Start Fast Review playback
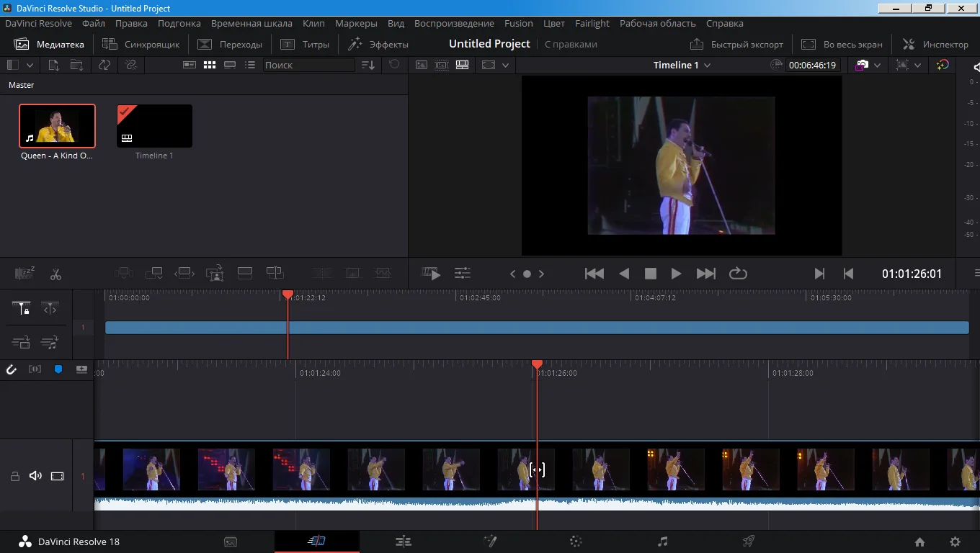980x553 pixels. tap(432, 274)
